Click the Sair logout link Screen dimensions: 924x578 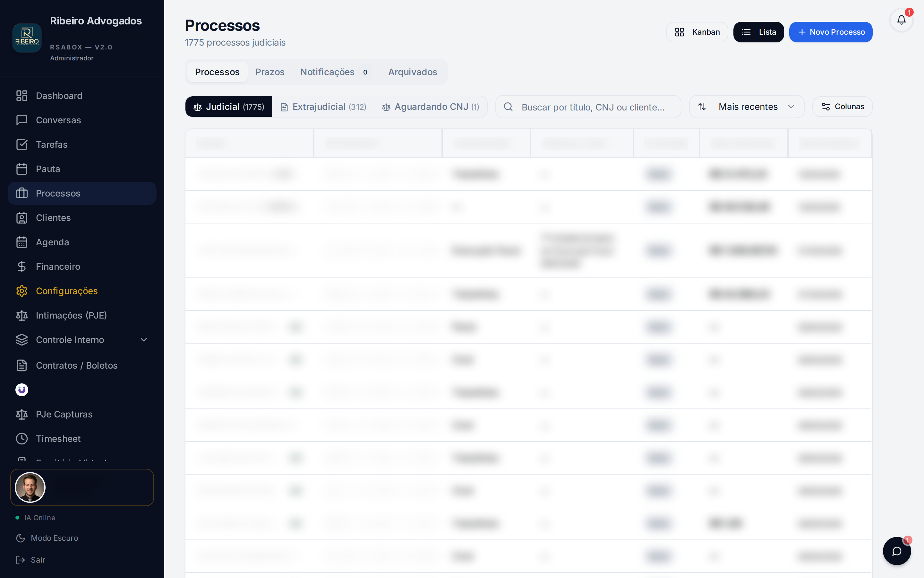point(30,560)
